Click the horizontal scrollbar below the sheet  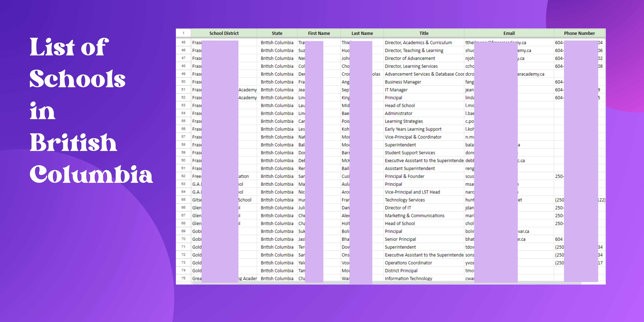tap(386, 283)
